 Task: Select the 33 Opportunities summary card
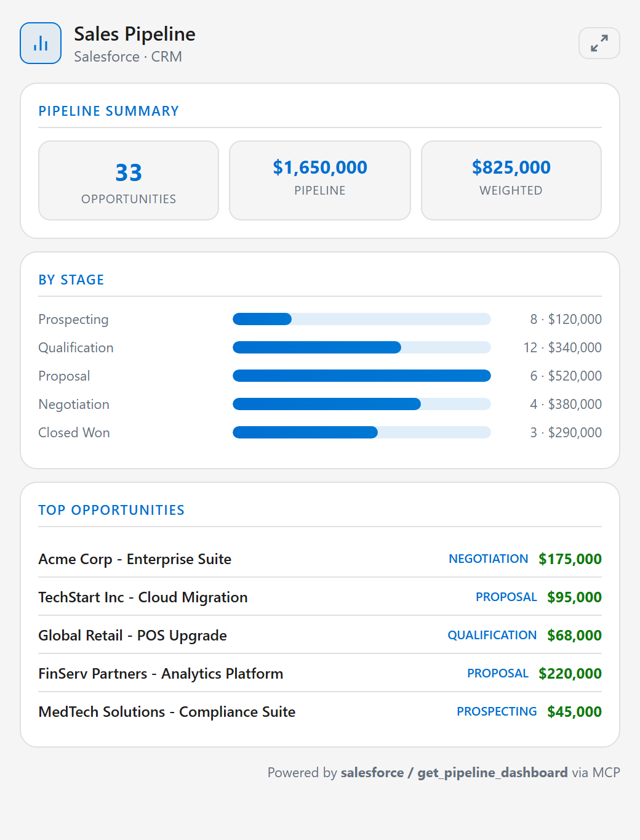pyautogui.click(x=129, y=180)
